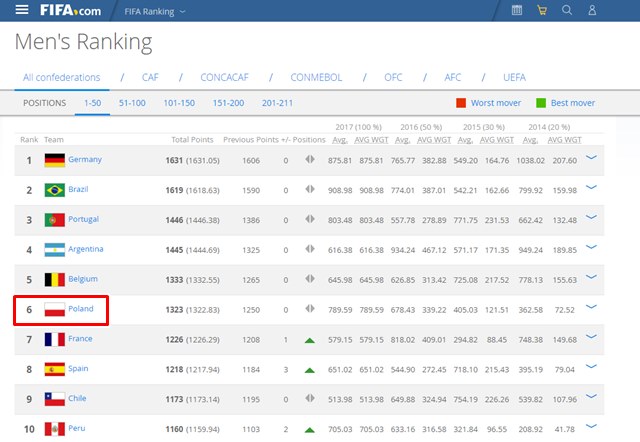Show positions 201-211

coord(277,103)
